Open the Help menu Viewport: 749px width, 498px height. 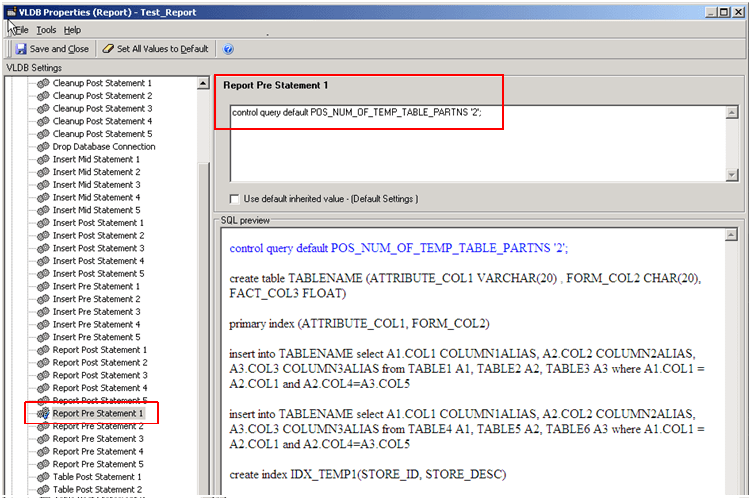coord(73,30)
